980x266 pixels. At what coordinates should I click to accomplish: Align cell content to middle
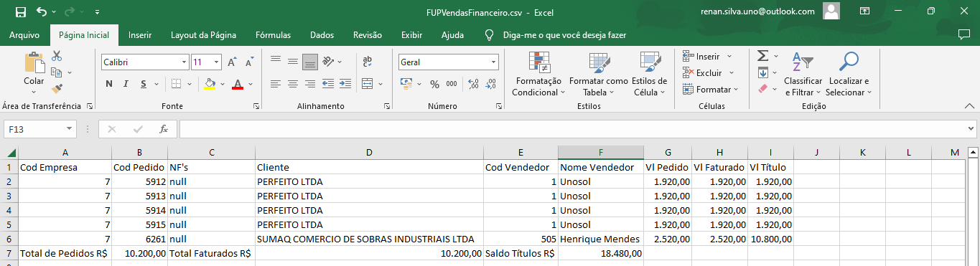[293, 62]
